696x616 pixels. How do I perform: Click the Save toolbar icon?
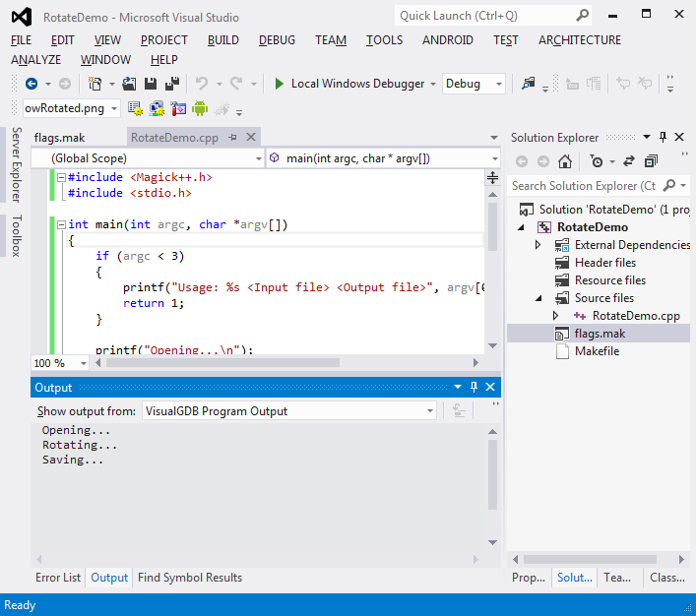(151, 84)
